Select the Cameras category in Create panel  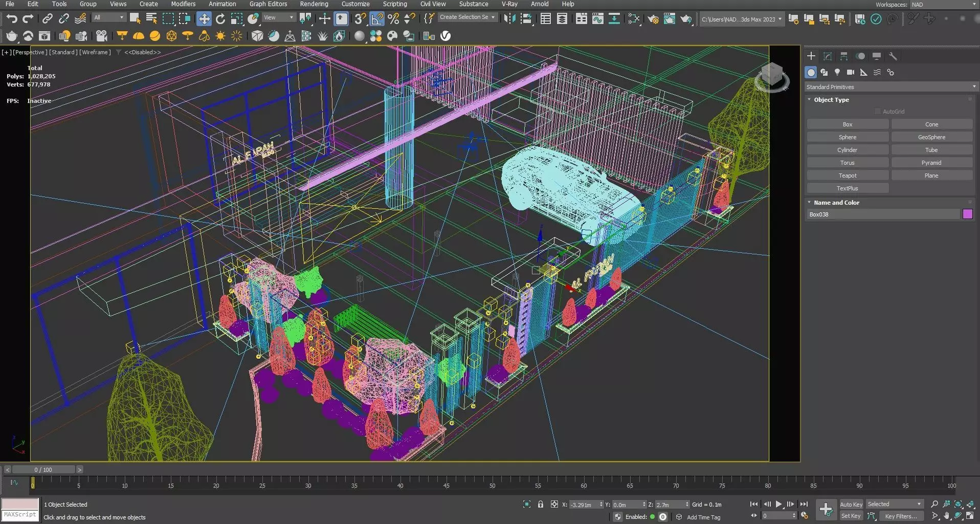point(851,72)
